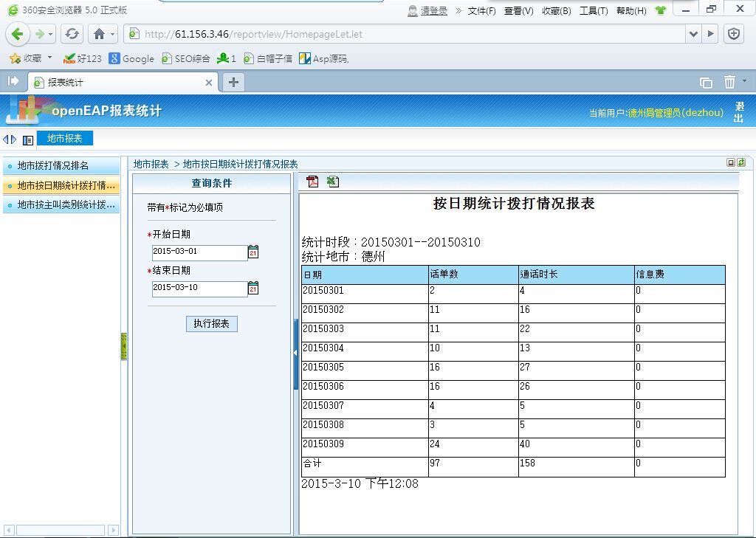This screenshot has width=756, height=538.
Task: Click the 地市报表 breadcrumb link
Action: tap(151, 164)
